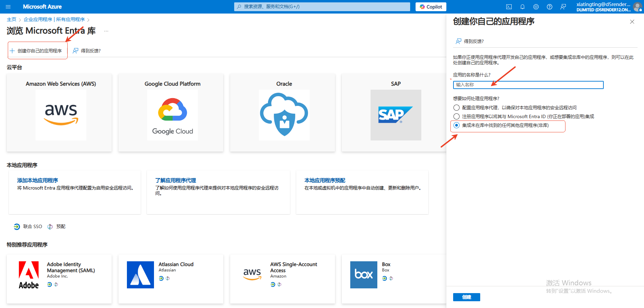
Task: Click 得到反馈? in the right panel
Action: coord(470,41)
